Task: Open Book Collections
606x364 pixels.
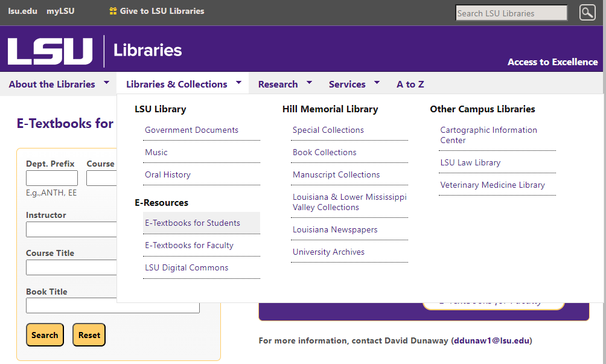Action: click(325, 152)
